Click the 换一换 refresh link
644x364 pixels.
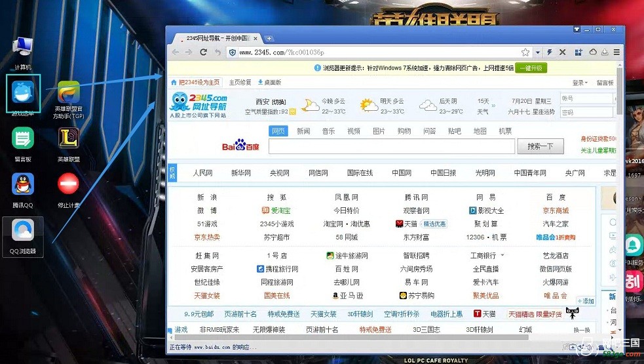[x=582, y=330]
